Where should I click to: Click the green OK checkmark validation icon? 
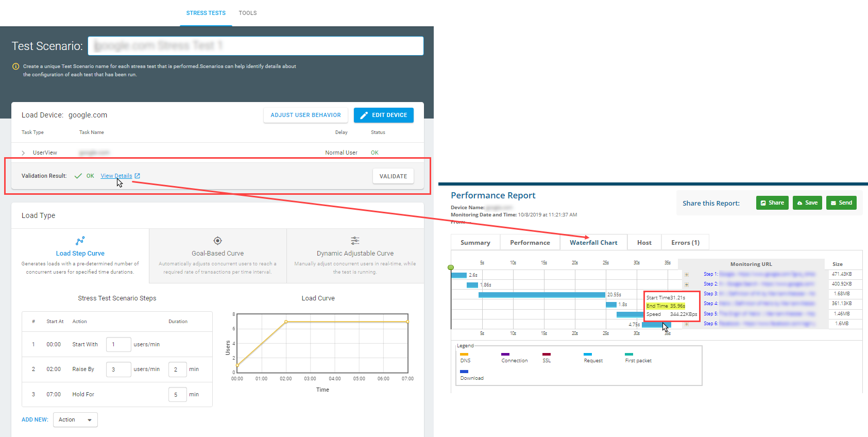78,176
